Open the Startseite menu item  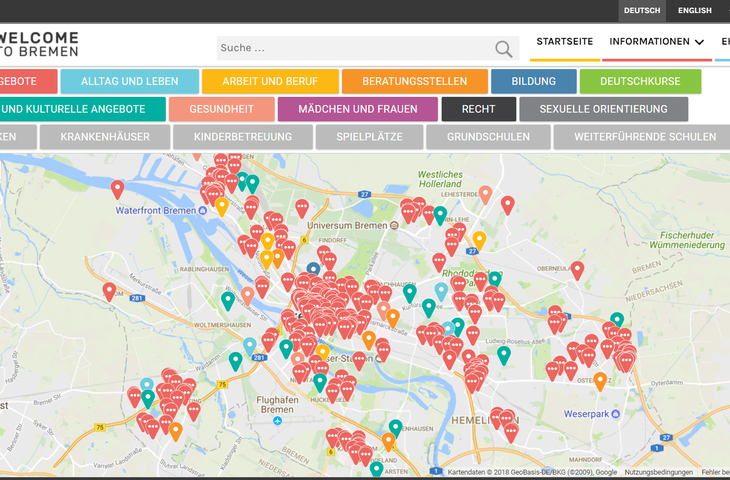[564, 42]
